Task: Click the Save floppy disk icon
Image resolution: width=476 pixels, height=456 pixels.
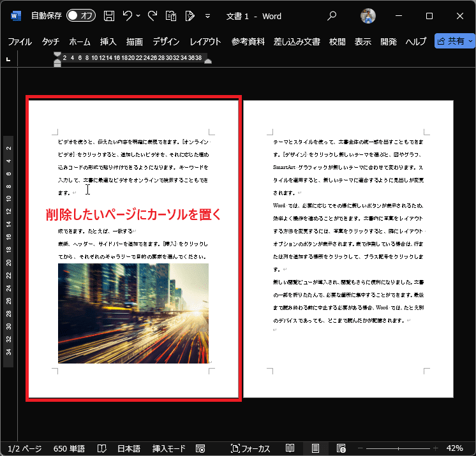Action: coord(109,16)
